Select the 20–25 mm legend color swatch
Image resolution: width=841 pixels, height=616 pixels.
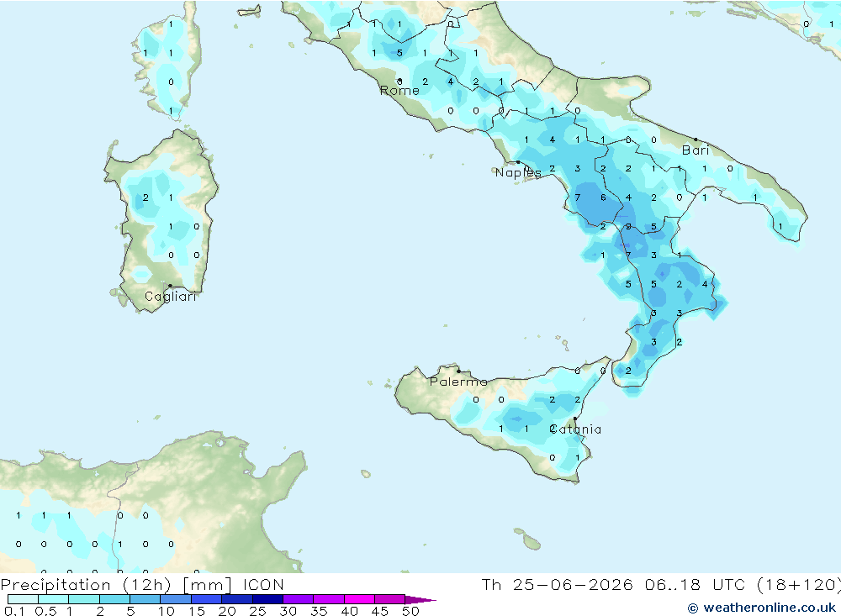pyautogui.click(x=237, y=599)
